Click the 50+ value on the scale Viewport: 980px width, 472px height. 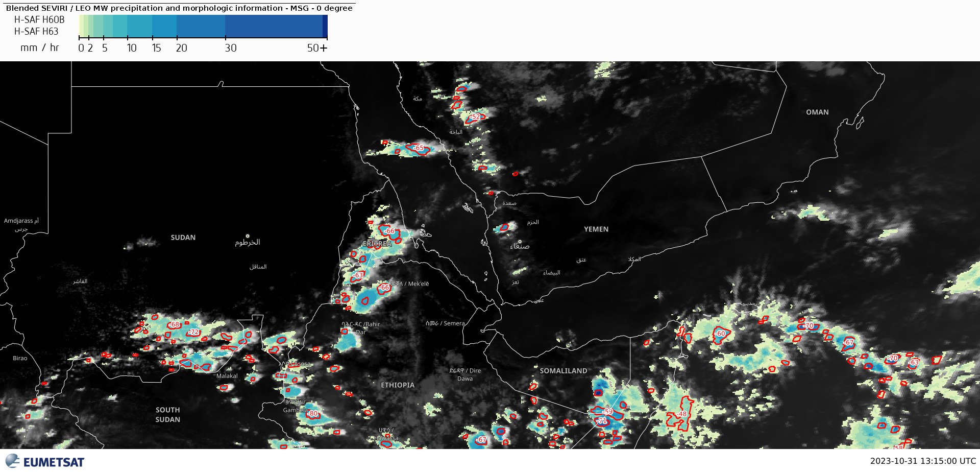coord(316,48)
